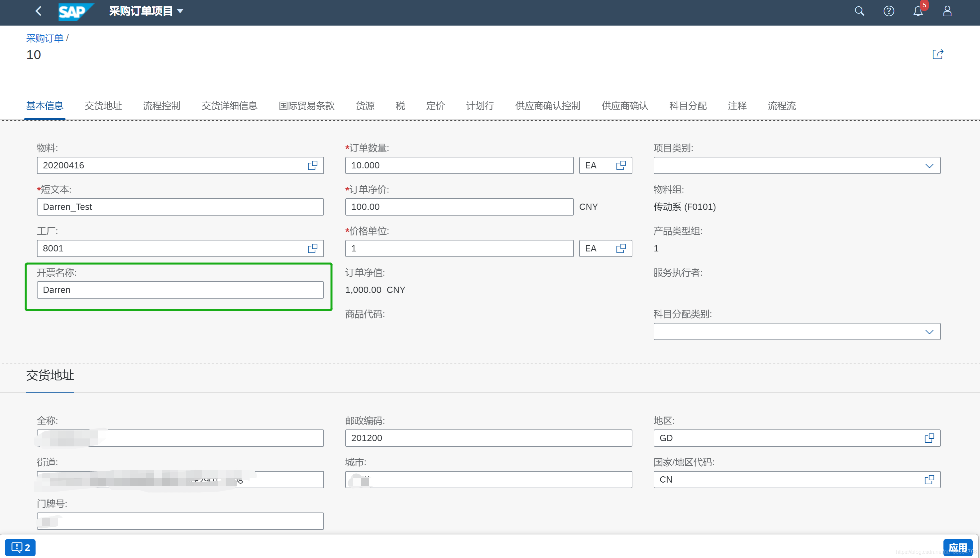The height and width of the screenshot is (558, 980).
Task: Click the 城市 input field
Action: tap(489, 479)
